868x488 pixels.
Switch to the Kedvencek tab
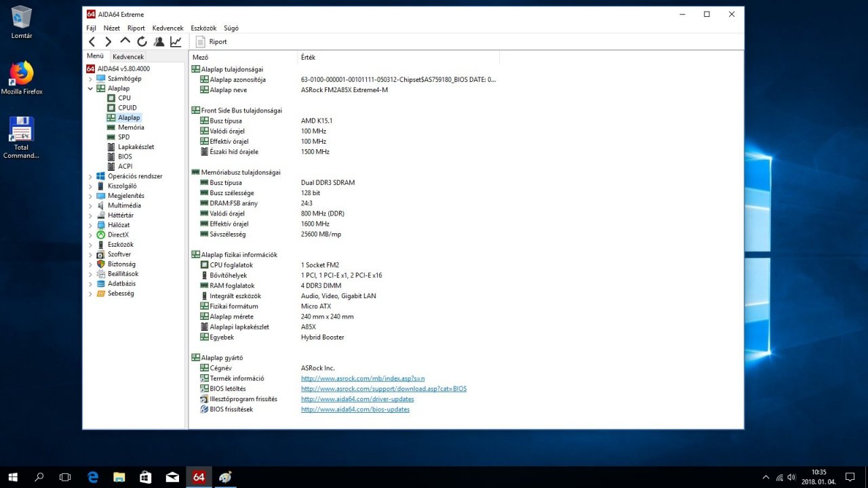128,57
